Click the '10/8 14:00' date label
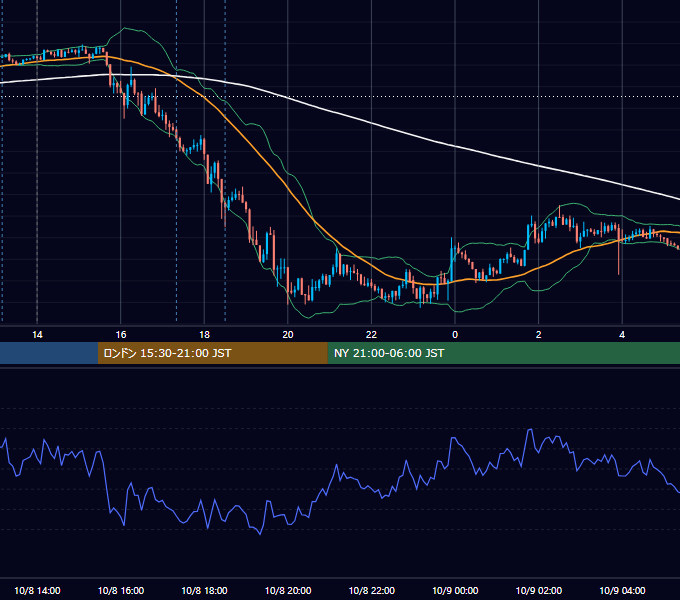 [37, 590]
